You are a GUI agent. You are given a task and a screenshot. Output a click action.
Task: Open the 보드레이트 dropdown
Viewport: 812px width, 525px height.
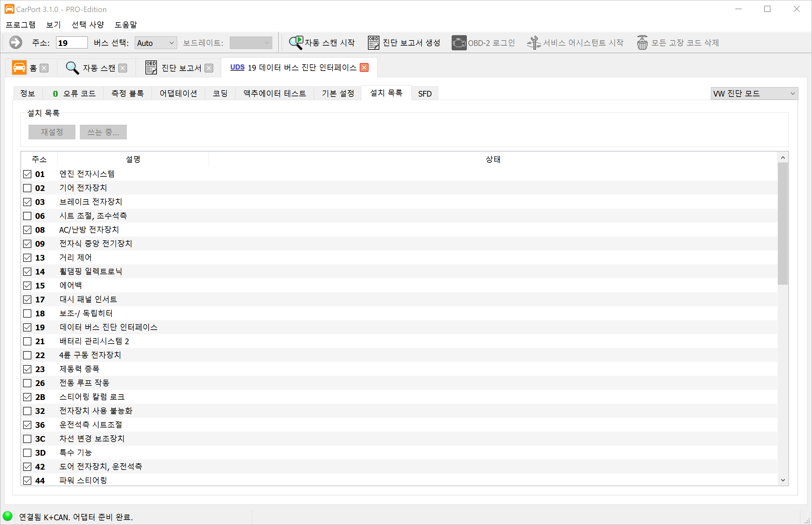pyautogui.click(x=251, y=43)
